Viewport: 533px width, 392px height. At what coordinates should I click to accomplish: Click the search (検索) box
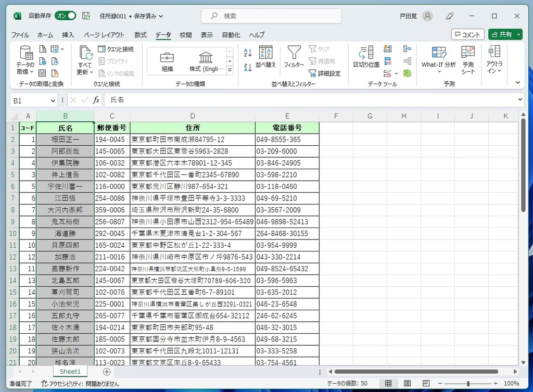click(271, 16)
